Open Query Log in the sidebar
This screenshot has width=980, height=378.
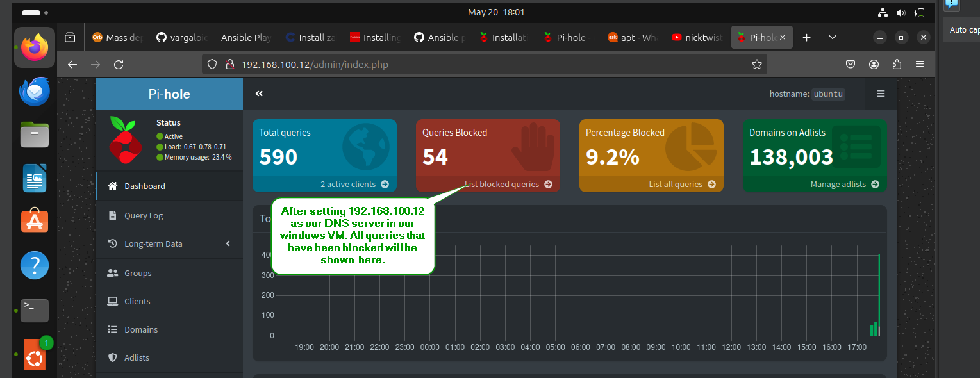point(169,215)
